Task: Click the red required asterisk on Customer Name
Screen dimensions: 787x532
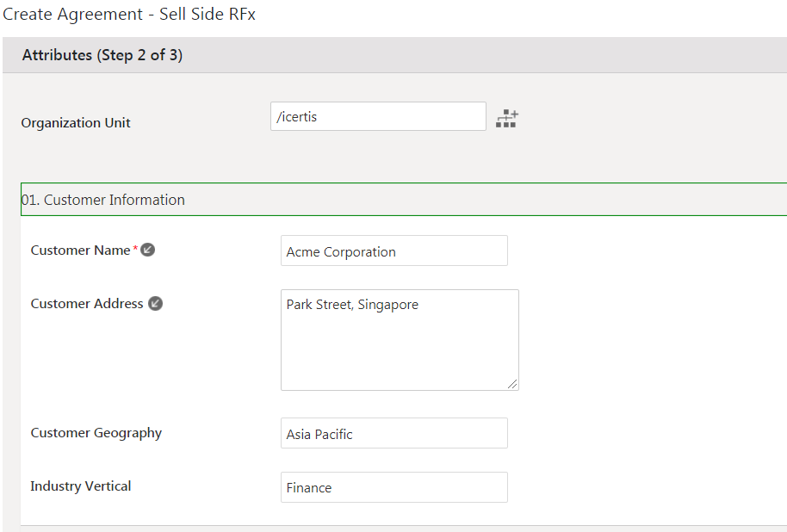Action: [x=135, y=250]
